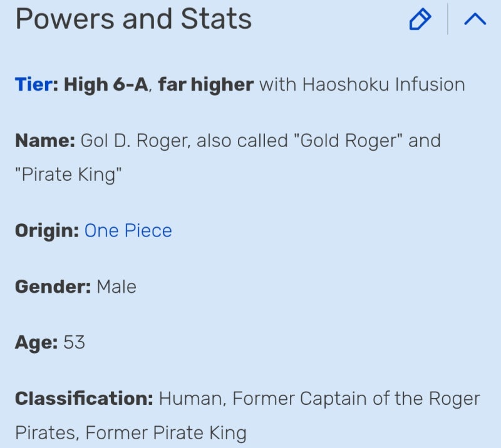
Task: Click the age value 53
Action: pyautogui.click(x=74, y=342)
